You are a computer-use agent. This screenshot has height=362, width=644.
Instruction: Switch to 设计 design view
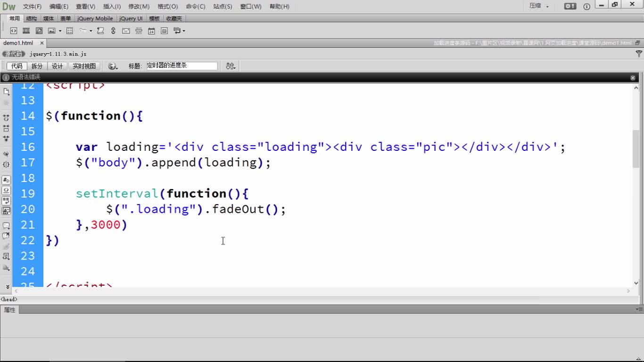(x=58, y=66)
